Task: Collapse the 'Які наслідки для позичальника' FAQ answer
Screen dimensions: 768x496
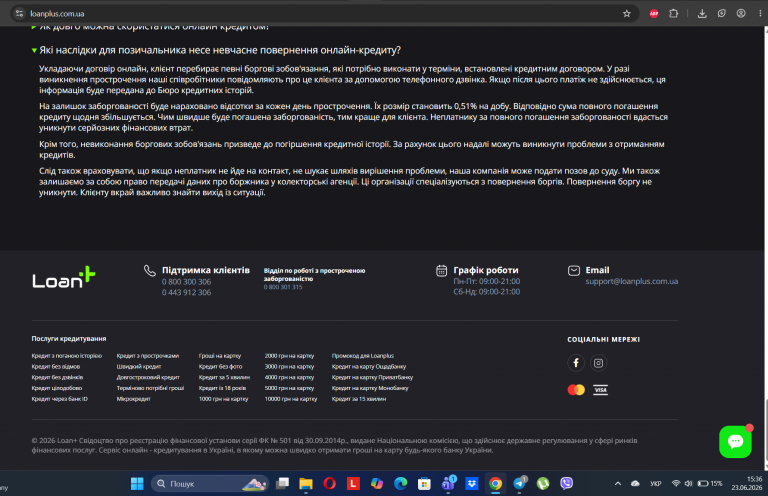Action: tap(216, 50)
